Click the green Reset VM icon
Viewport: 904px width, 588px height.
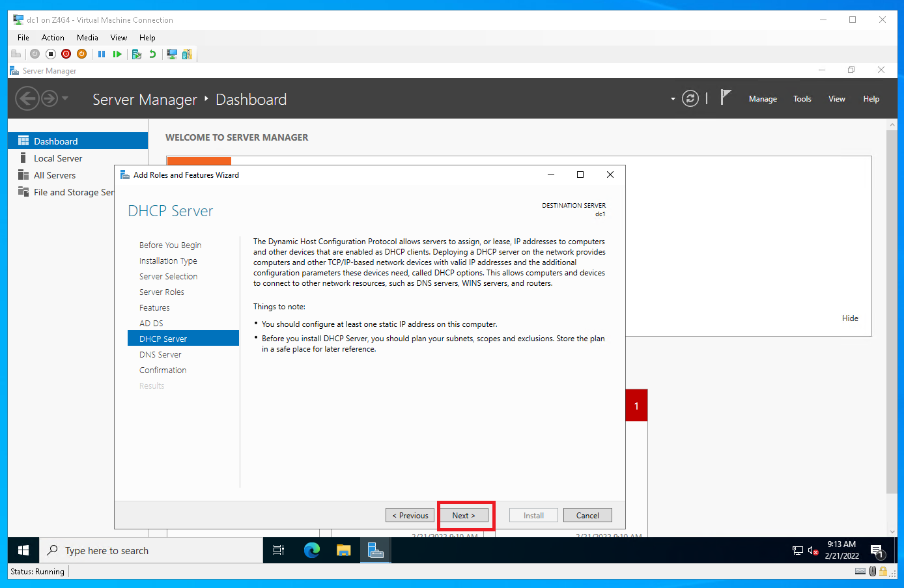click(x=117, y=54)
